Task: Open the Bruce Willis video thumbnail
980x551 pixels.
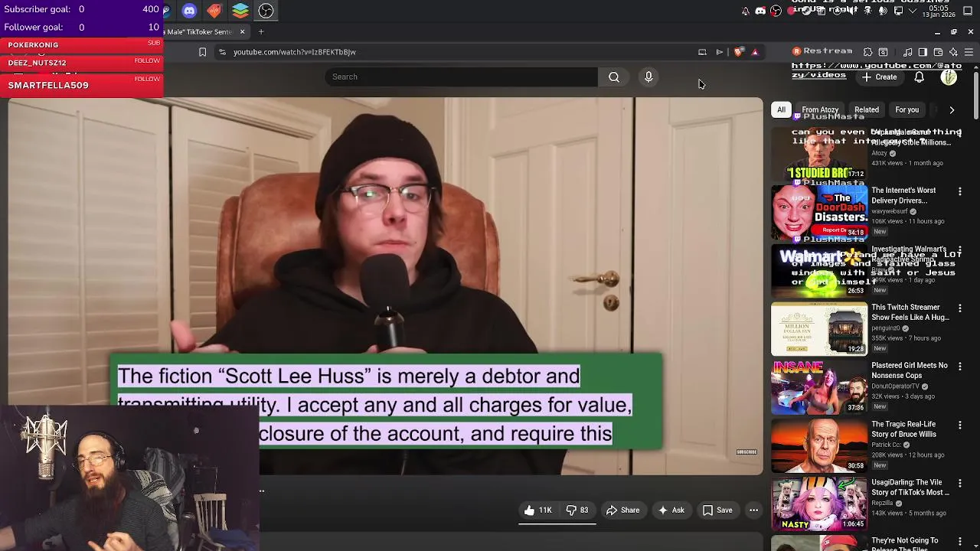Action: point(819,445)
